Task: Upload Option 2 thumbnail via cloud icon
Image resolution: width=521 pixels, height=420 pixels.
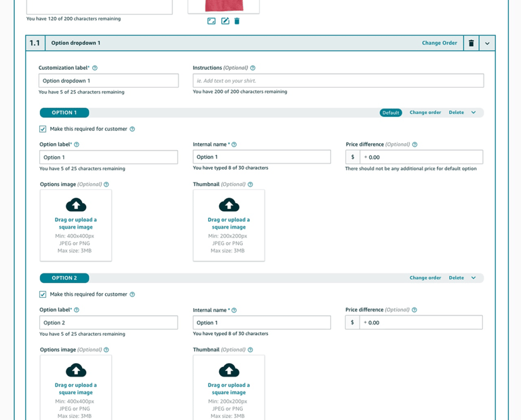Action: coord(229,370)
